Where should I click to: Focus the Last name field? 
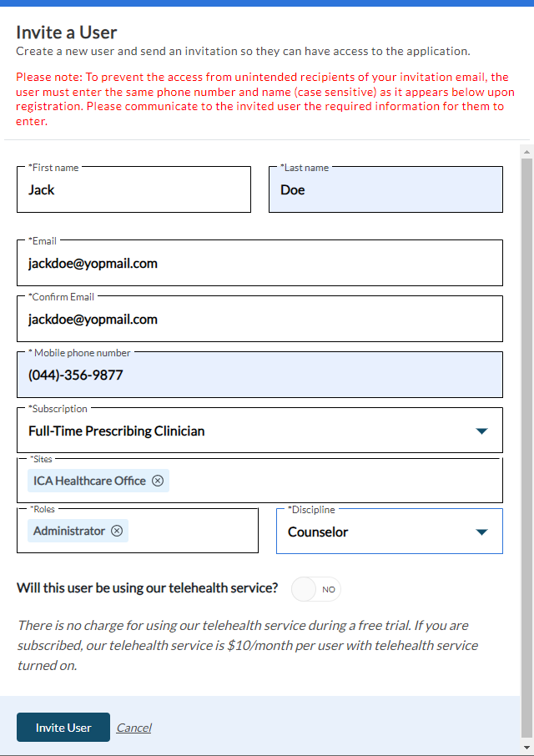point(385,190)
